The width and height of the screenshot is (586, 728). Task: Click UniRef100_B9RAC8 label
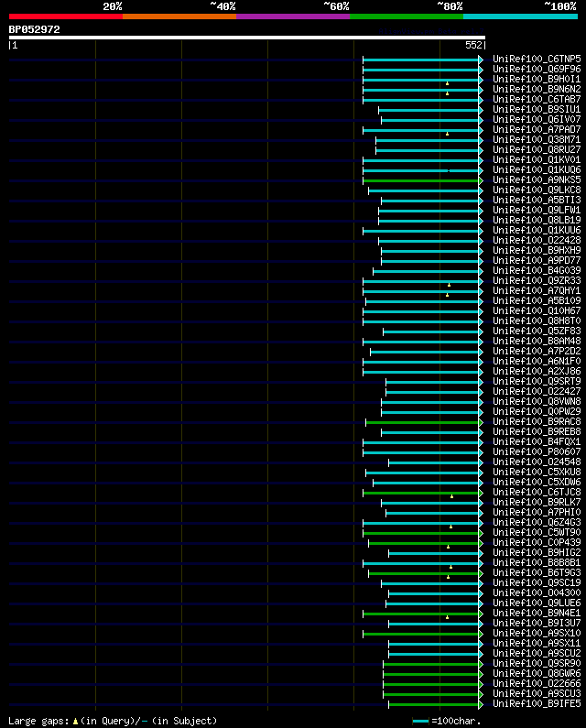tap(537, 421)
